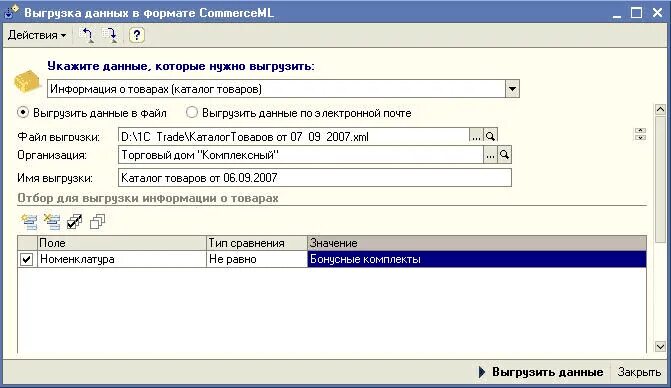The image size is (671, 388).
Task: Toggle the Номенклатура filter checkbox
Action: 27,259
